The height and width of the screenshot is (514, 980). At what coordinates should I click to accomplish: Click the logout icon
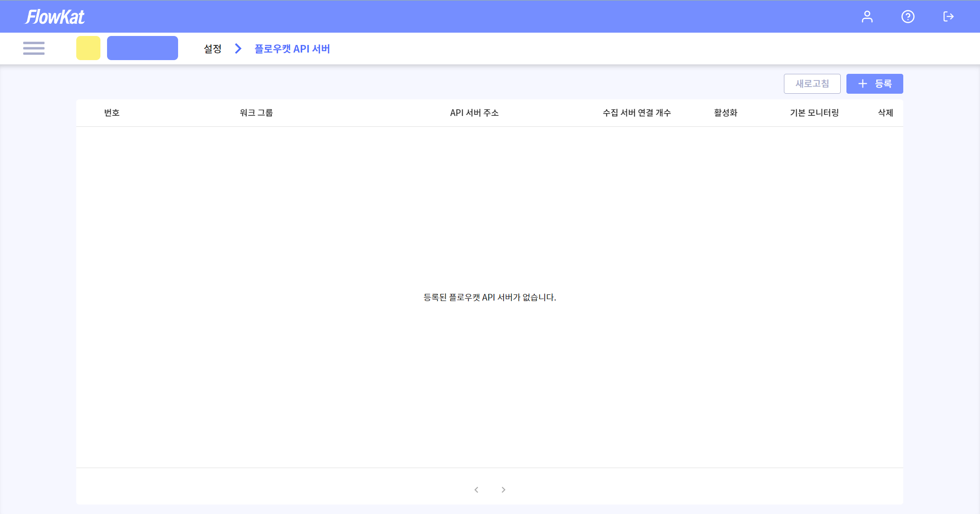[x=948, y=17]
